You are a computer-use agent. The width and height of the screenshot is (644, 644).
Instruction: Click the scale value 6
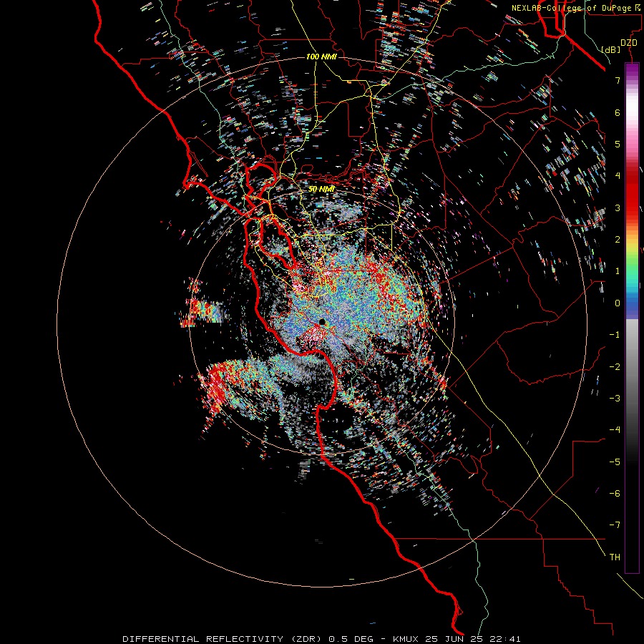tap(618, 112)
